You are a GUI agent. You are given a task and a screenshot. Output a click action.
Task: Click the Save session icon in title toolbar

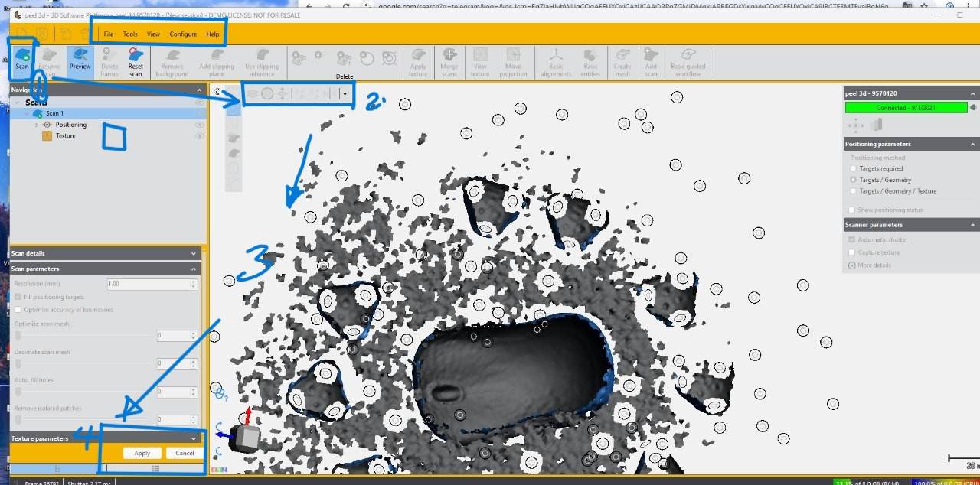[x=42, y=34]
